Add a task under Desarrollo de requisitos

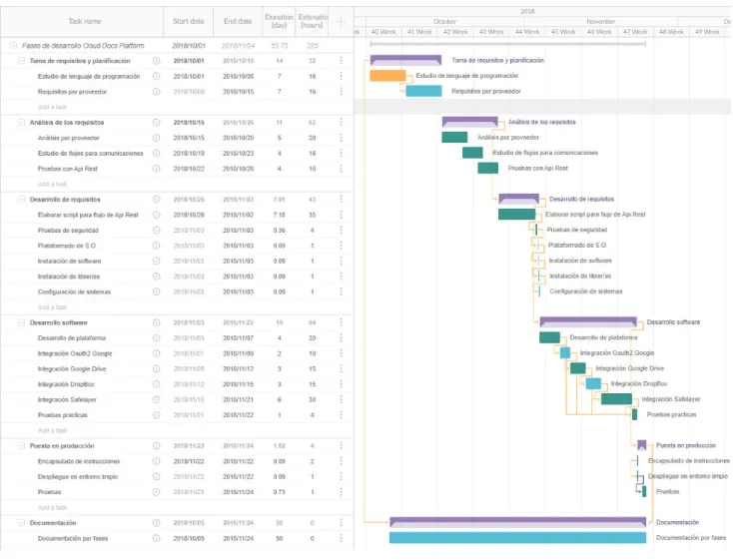tap(52, 307)
